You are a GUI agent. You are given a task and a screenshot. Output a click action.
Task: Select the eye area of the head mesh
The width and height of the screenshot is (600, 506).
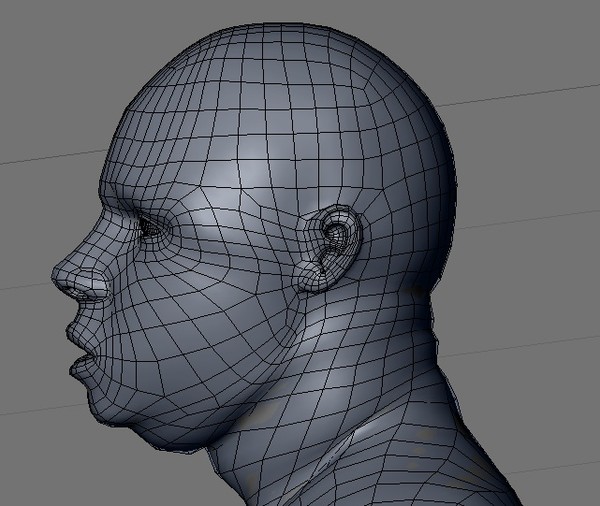153,227
